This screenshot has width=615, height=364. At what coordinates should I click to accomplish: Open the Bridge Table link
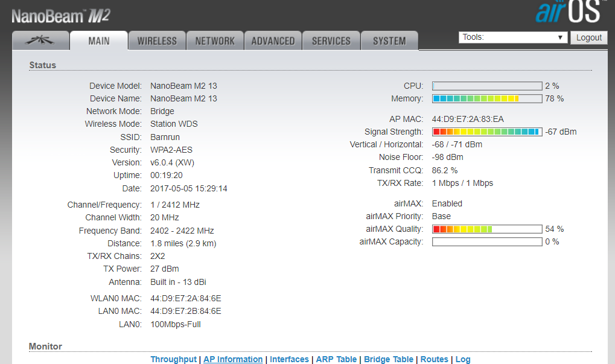point(389,359)
